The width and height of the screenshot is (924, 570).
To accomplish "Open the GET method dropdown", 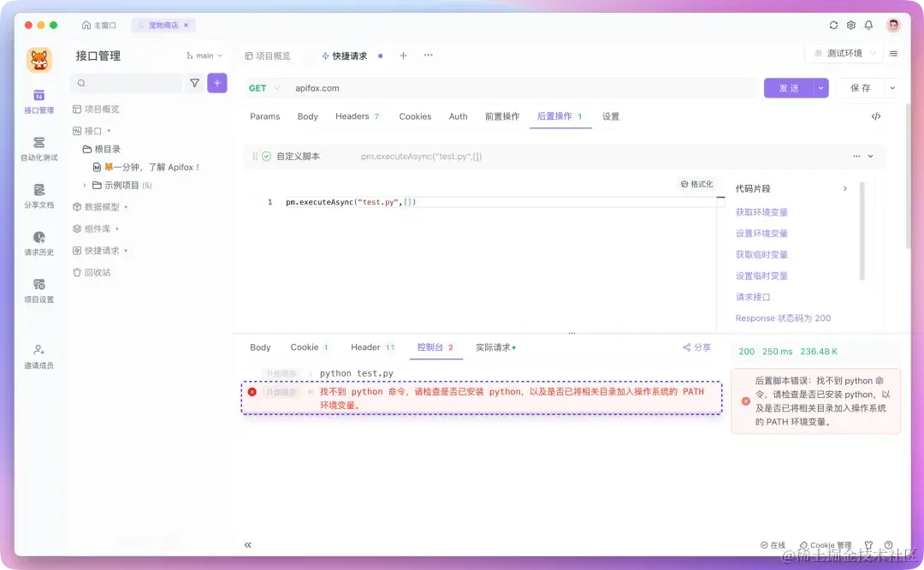I will [x=263, y=87].
